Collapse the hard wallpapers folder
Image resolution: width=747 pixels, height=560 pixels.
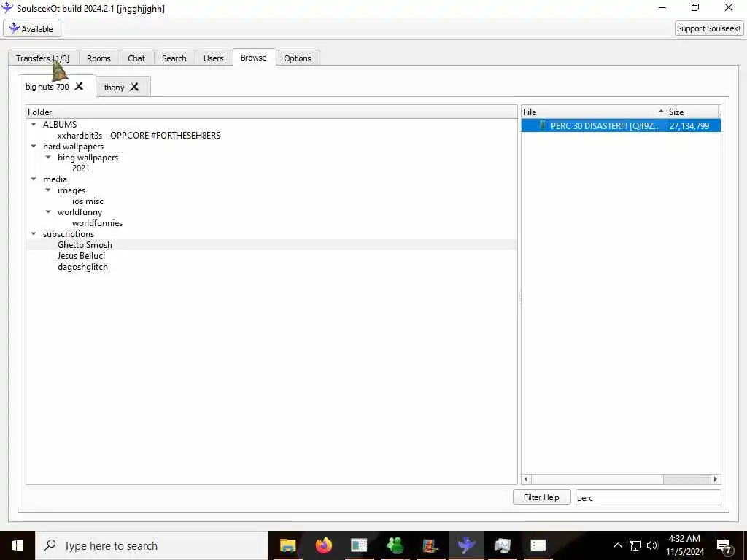(x=34, y=146)
